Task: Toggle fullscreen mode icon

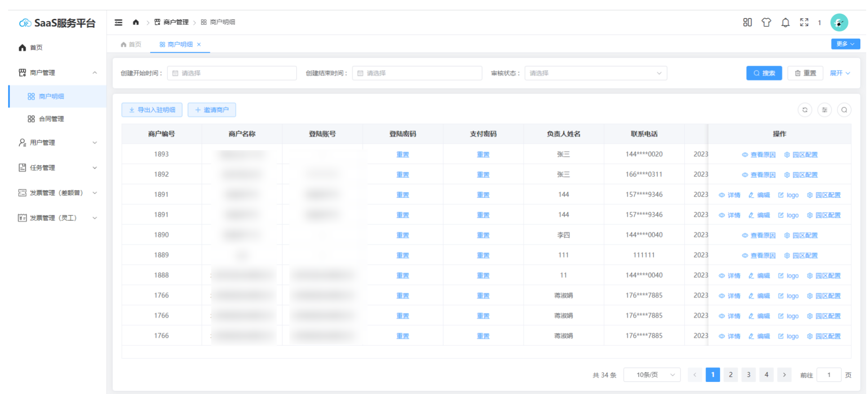Action: pos(804,22)
